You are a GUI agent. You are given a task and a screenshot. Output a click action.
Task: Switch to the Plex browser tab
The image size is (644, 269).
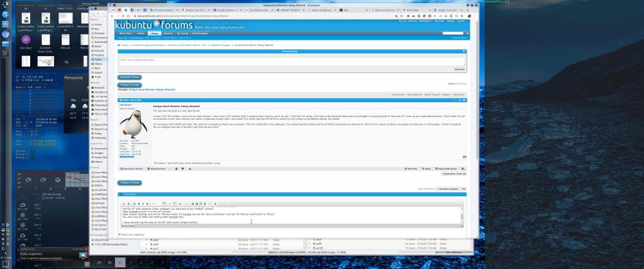click(x=353, y=10)
